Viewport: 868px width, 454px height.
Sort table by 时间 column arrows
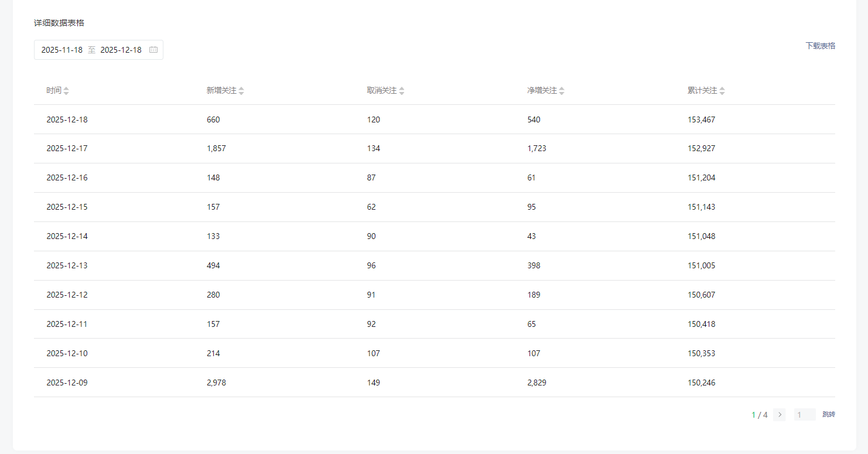pyautogui.click(x=66, y=91)
